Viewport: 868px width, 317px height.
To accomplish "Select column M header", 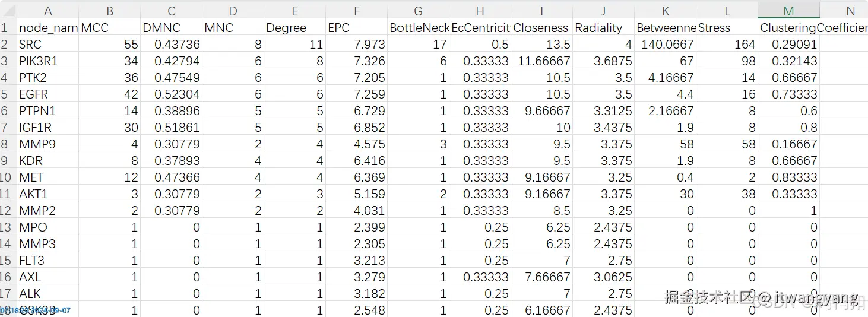I will 788,11.
